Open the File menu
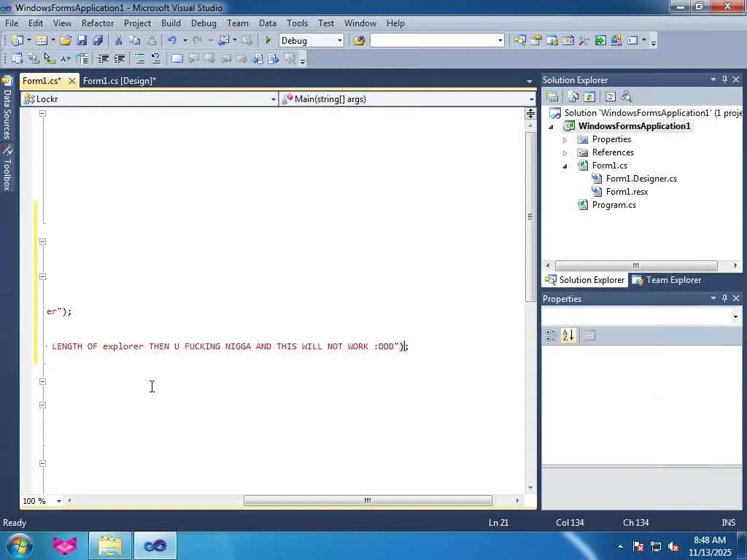747x560 pixels. (x=12, y=23)
